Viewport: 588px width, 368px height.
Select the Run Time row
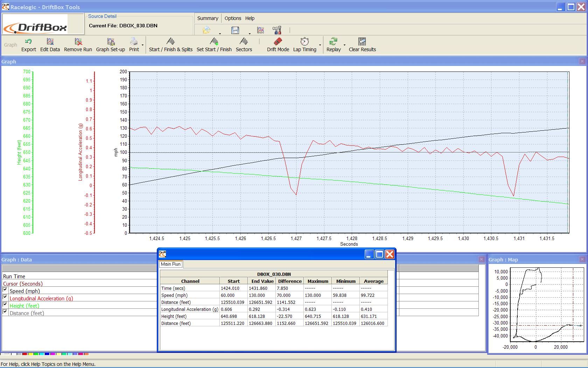tap(79, 276)
